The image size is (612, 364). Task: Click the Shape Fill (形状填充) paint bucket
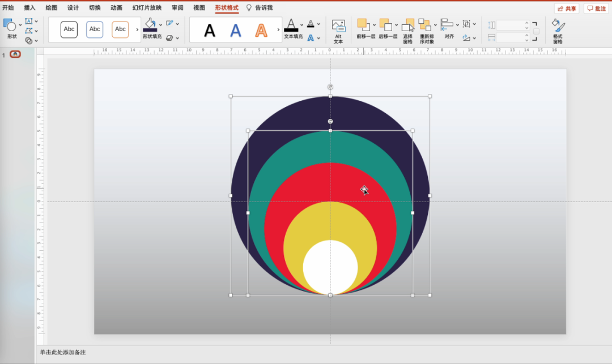pos(150,23)
